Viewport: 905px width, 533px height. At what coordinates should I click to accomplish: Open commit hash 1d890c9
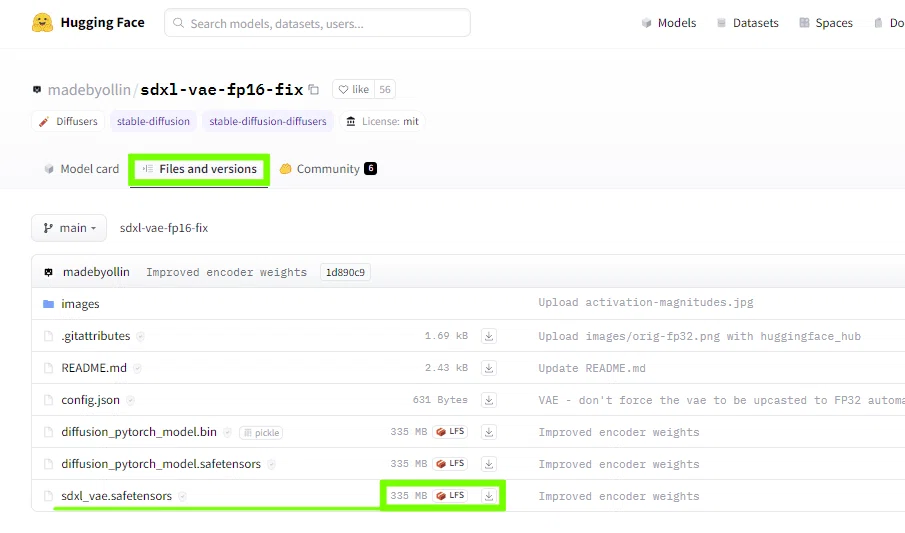345,272
